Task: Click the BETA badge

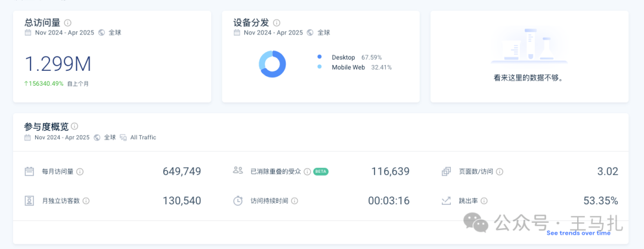Action: tap(321, 172)
